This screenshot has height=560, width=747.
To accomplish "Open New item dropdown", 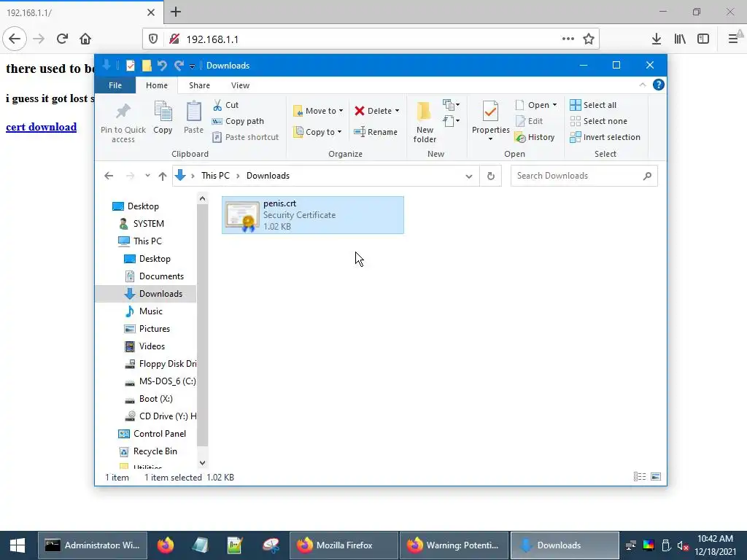I will click(451, 105).
